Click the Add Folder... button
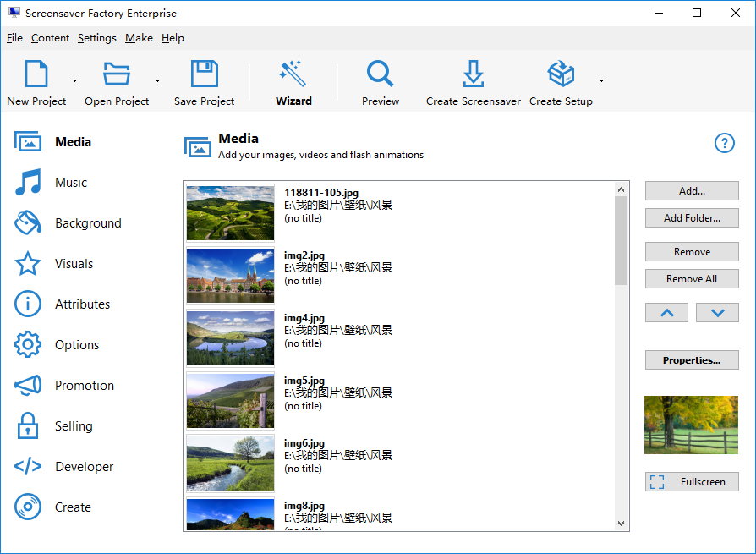The height and width of the screenshot is (554, 756). tap(692, 218)
